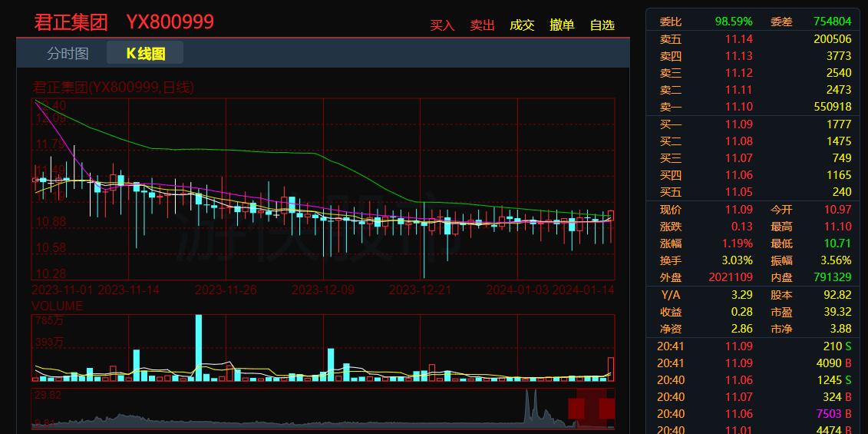Image resolution: width=868 pixels, height=434 pixels.
Task: Click 卖一 volume 550918
Action: click(832, 107)
